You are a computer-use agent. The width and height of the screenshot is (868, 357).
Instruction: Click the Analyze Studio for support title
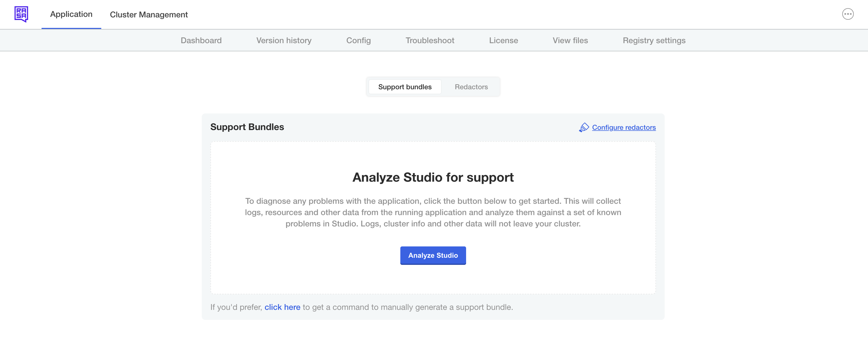pyautogui.click(x=433, y=177)
